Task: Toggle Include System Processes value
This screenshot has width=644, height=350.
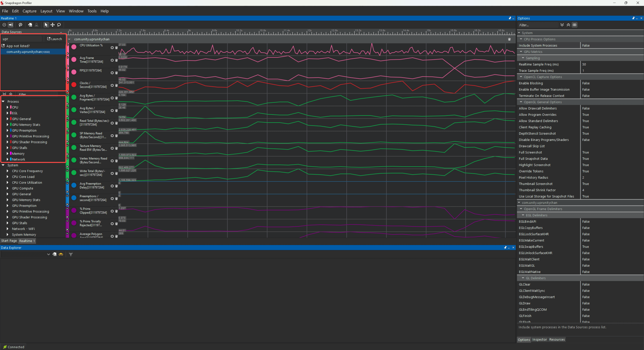Action: click(x=586, y=45)
